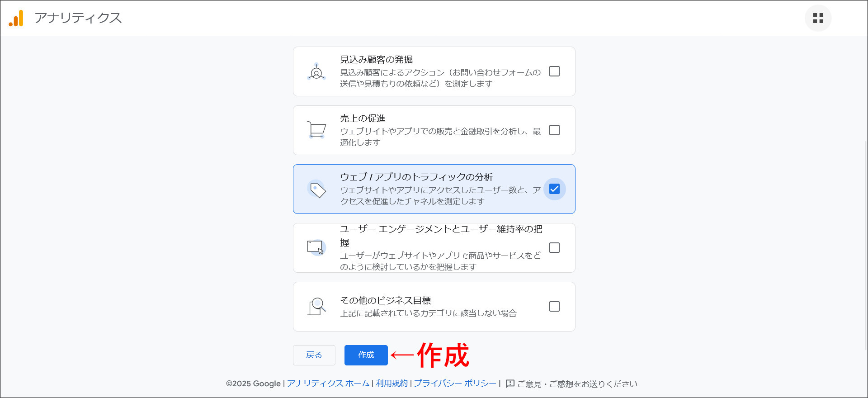
Task: Click description starting ウェブサイトやアプリでの販売と金融取引
Action: point(440,137)
